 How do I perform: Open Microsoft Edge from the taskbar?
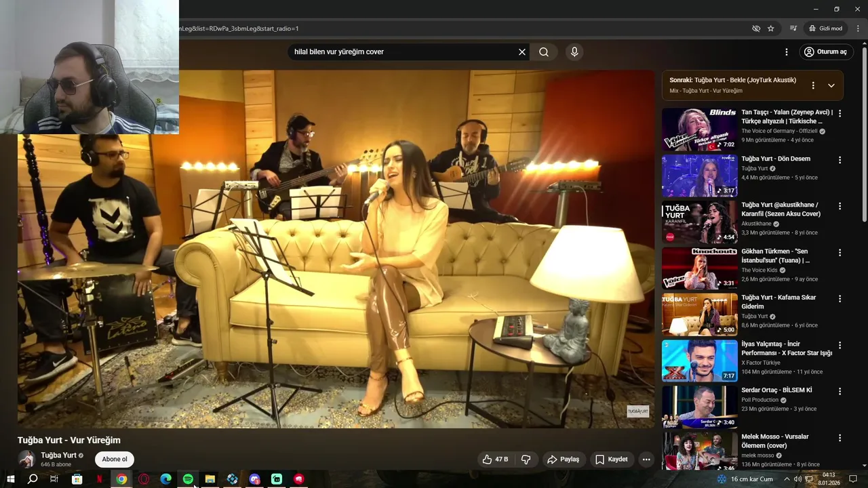[x=165, y=479]
